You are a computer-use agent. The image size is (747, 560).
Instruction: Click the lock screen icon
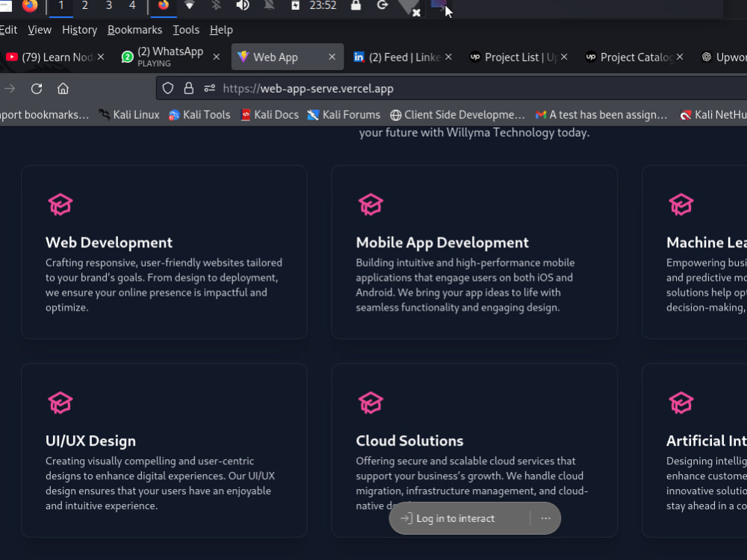pos(356,6)
